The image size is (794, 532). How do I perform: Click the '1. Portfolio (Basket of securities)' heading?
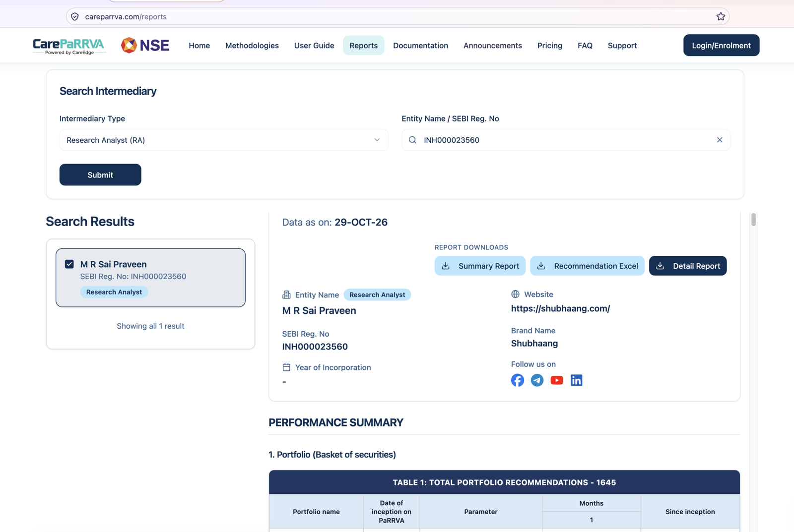[x=332, y=455]
